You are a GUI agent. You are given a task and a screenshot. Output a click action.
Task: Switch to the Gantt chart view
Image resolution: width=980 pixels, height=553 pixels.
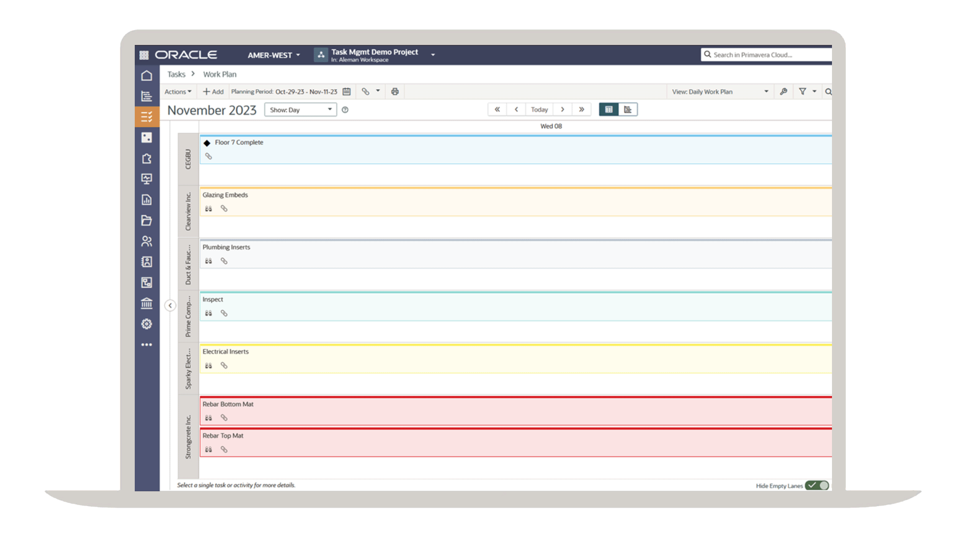pyautogui.click(x=628, y=110)
